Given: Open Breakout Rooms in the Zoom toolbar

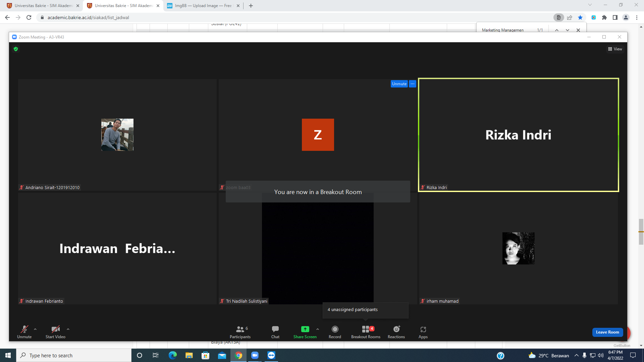Looking at the screenshot, I should (x=366, y=332).
